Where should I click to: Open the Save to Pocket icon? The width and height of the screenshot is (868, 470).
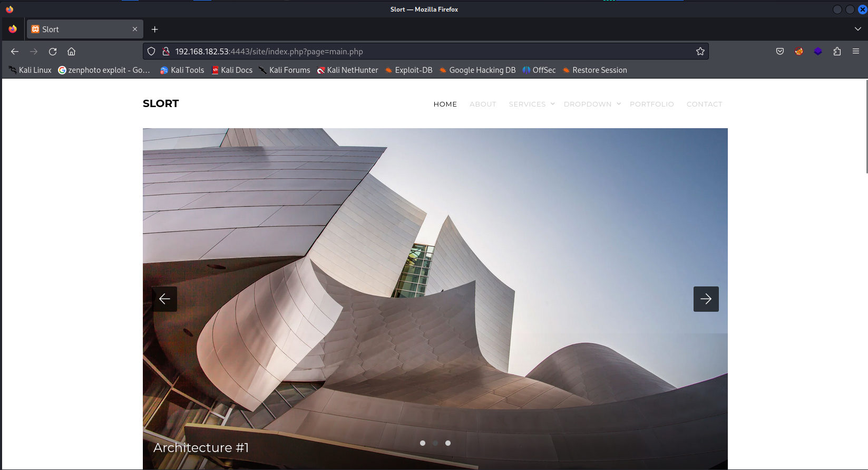point(780,52)
